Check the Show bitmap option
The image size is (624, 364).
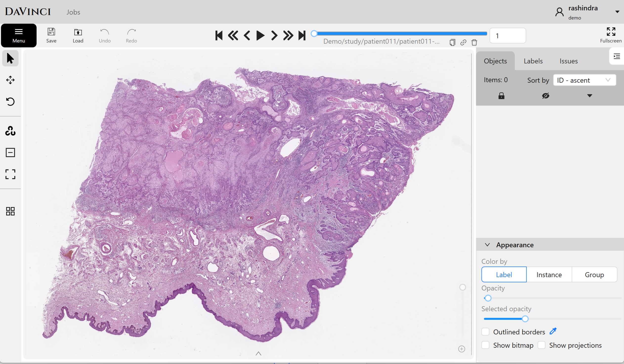pyautogui.click(x=485, y=345)
